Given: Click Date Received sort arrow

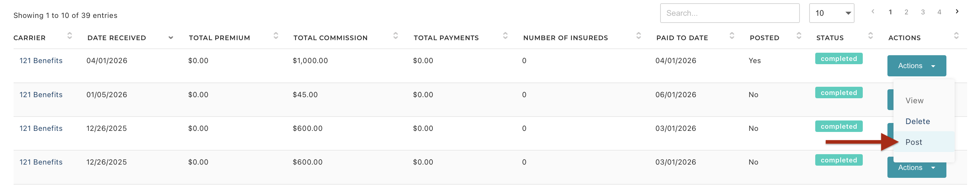Looking at the screenshot, I should [x=171, y=38].
